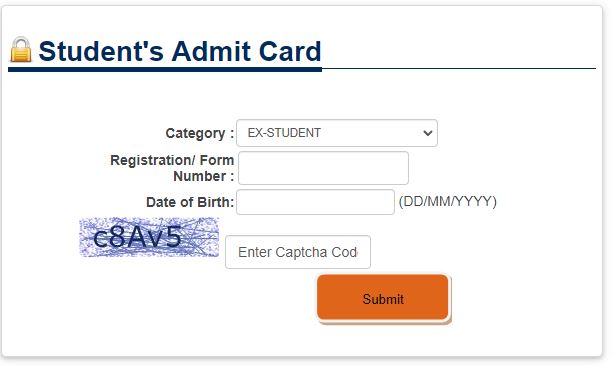Screen dimensions: 613x366
Task: Click the Date of Birth label
Action: point(190,202)
